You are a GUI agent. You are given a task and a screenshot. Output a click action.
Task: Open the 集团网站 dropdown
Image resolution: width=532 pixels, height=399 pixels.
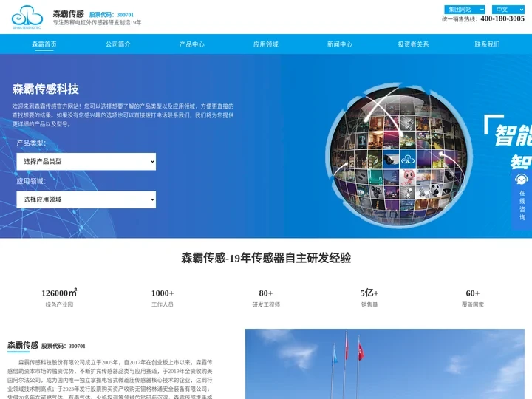465,10
